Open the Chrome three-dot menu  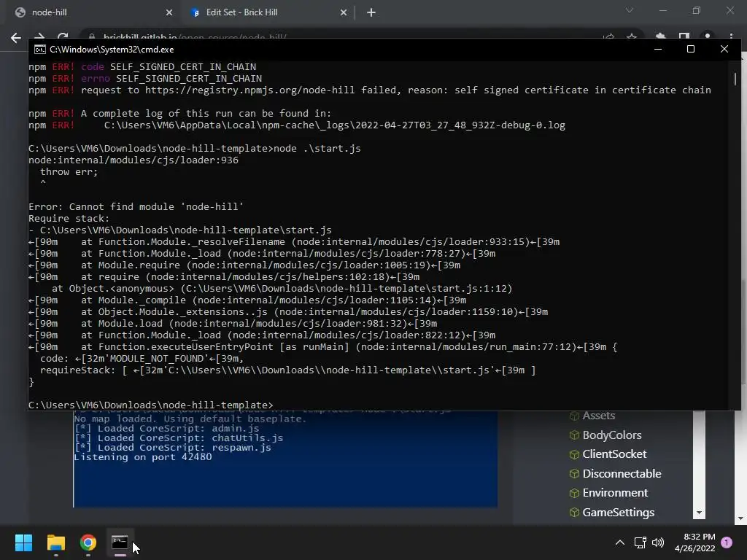[731, 36]
